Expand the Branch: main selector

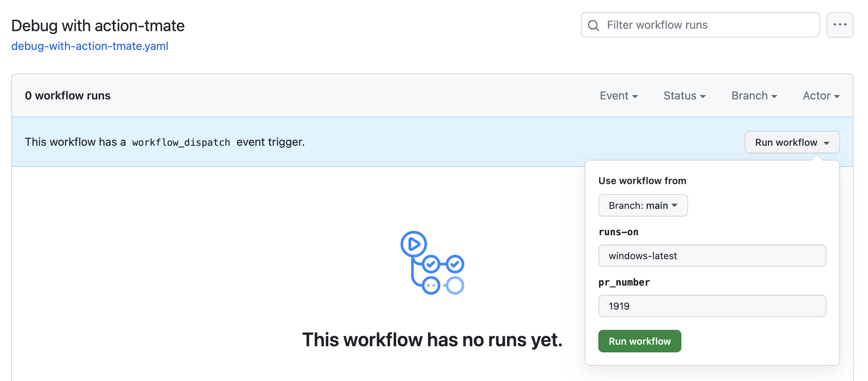[642, 205]
